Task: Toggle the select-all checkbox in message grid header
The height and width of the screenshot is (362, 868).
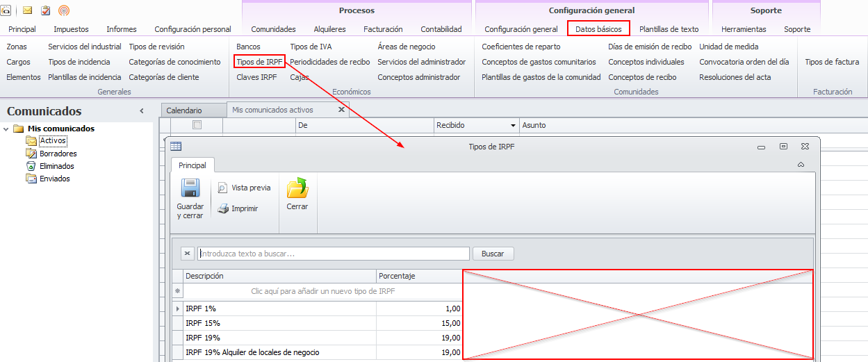Action: click(x=197, y=125)
